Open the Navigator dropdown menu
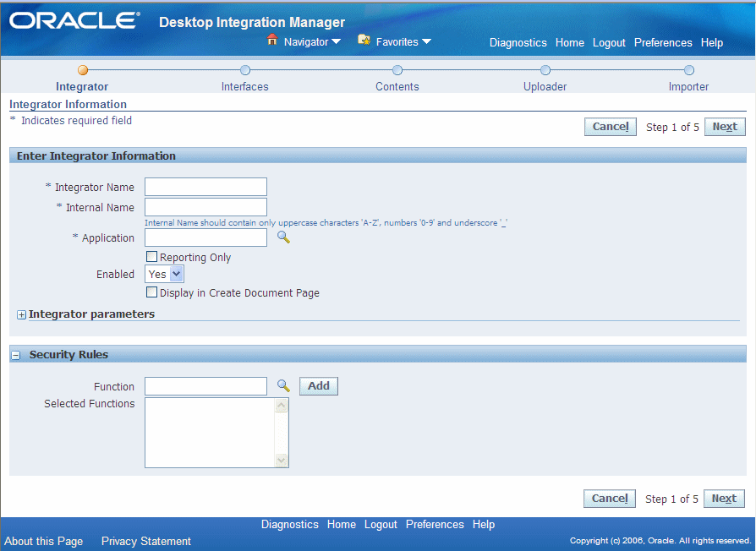This screenshot has height=551, width=756. (x=312, y=42)
